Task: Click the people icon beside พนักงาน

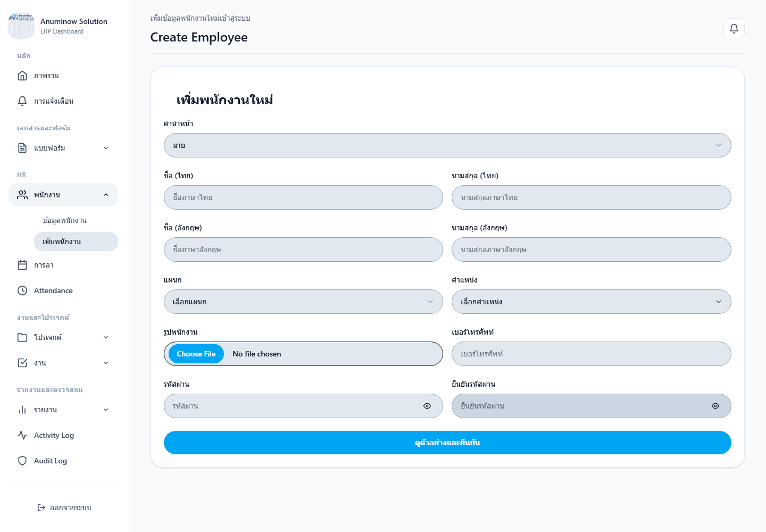Action: 22,195
